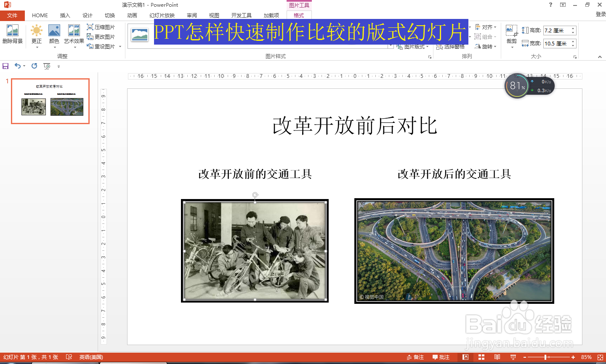
Task: Toggle Reading View in the status bar
Action: tap(497, 357)
